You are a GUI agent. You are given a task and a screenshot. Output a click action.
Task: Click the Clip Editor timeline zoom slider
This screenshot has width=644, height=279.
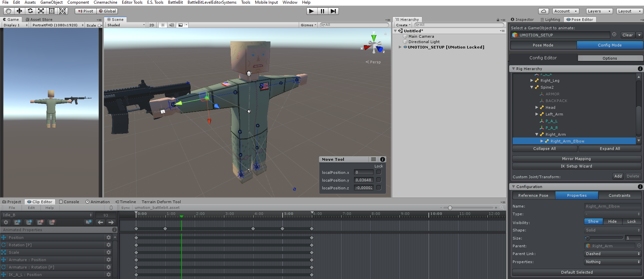click(x=468, y=208)
